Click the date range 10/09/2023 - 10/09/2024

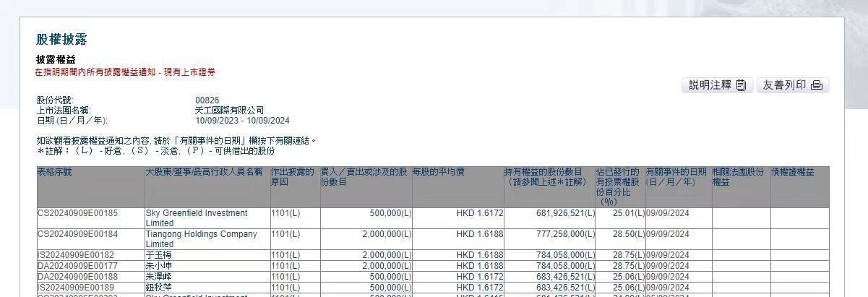click(242, 121)
